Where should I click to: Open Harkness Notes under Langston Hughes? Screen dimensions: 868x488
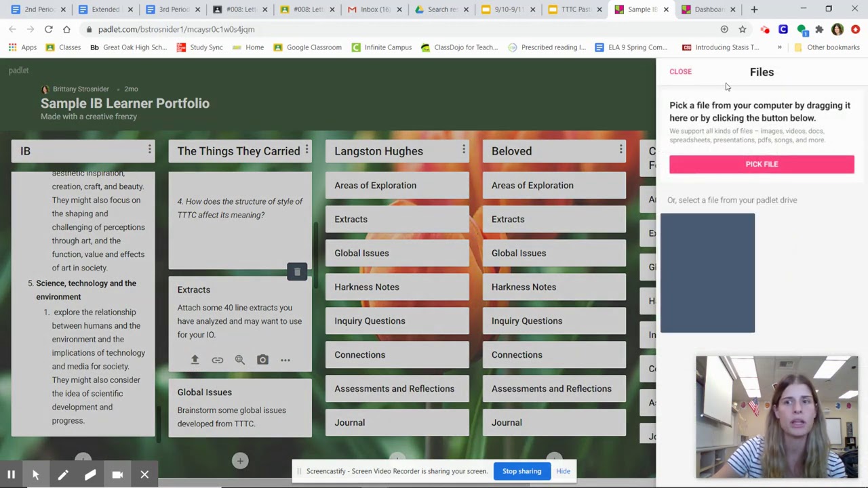[x=397, y=287]
